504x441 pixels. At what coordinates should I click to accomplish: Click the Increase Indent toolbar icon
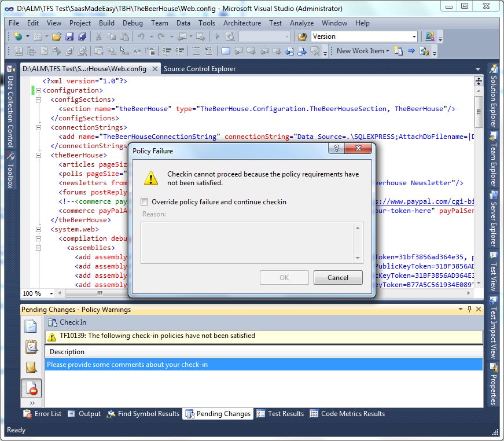pos(180,51)
